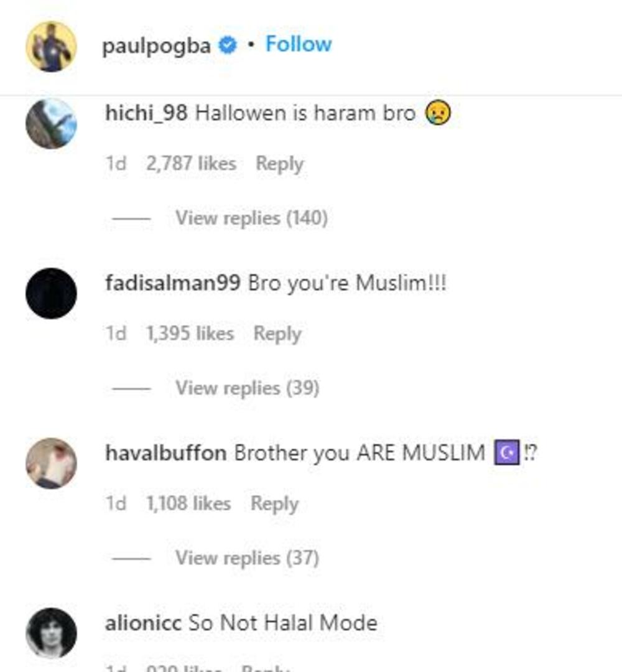Click the 2,787 likes count on hichi_98's comment
This screenshot has height=672, width=622.
[193, 163]
